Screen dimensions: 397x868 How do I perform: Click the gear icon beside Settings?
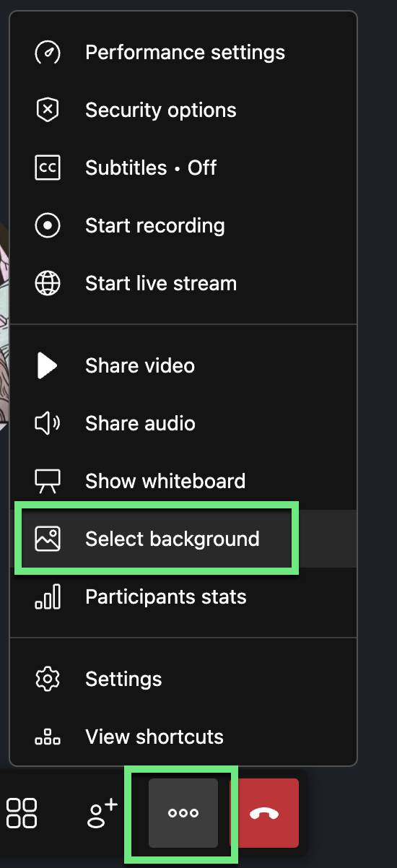[48, 680]
